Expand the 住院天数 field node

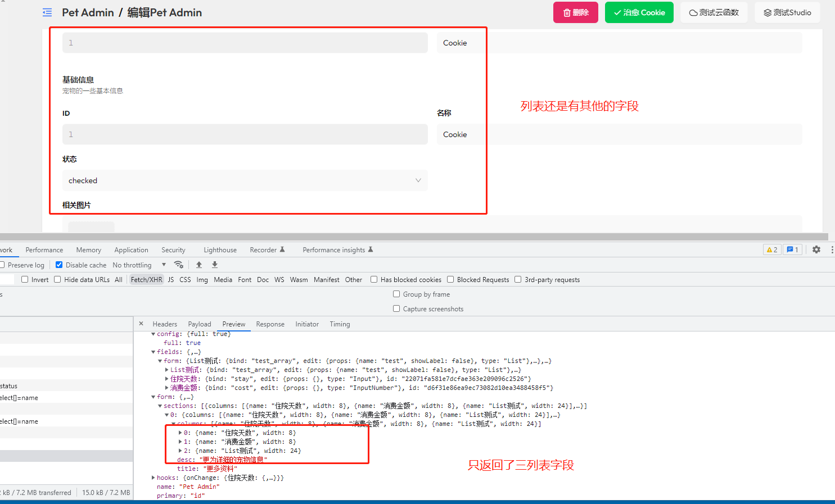coord(166,379)
